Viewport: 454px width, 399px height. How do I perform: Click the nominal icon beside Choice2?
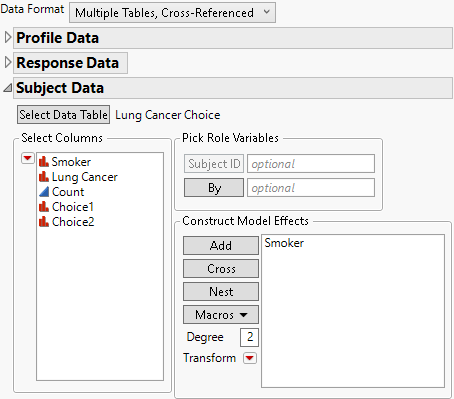[44, 222]
